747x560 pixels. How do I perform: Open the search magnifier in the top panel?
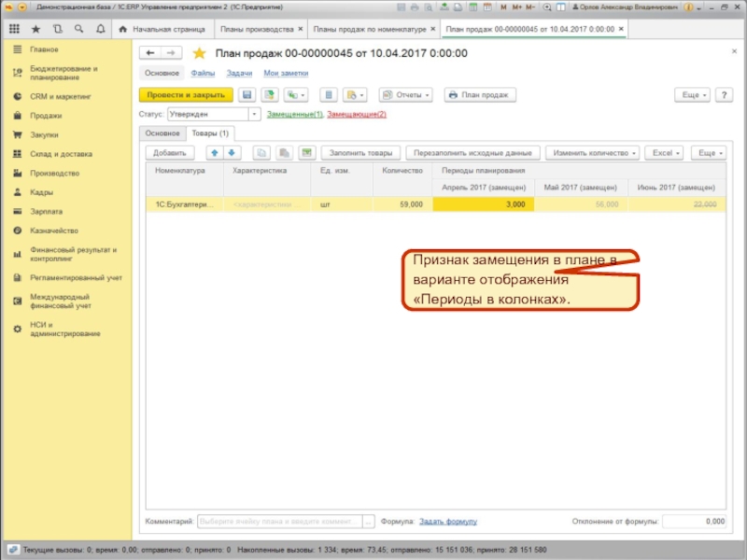[x=78, y=30]
